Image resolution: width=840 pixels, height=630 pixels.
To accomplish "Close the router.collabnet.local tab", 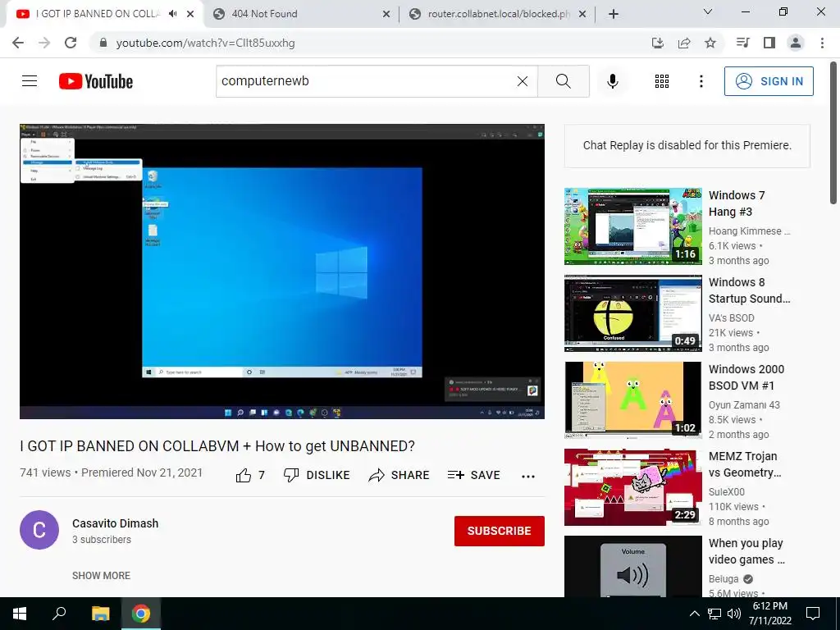I will [x=583, y=14].
